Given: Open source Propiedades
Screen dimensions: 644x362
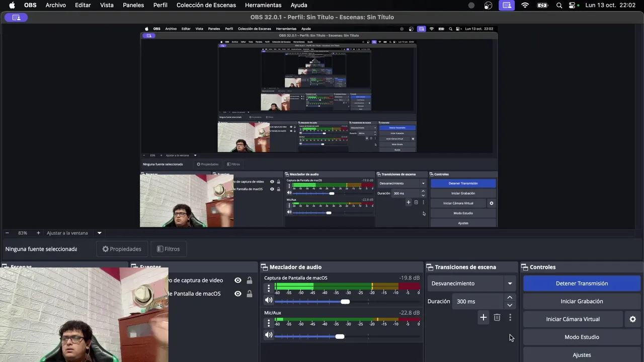Looking at the screenshot, I should (122, 249).
